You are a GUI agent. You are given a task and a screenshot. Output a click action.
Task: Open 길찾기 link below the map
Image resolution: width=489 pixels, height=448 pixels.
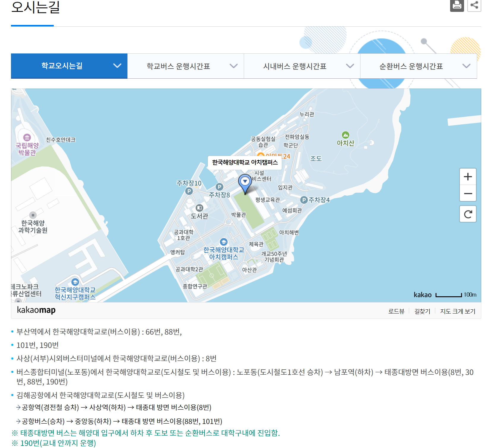point(422,311)
